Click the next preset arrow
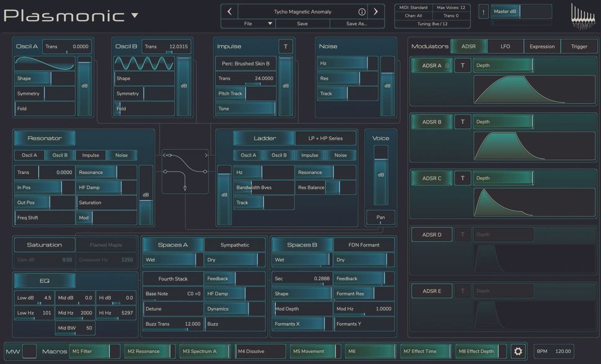The image size is (601, 364). pos(375,11)
